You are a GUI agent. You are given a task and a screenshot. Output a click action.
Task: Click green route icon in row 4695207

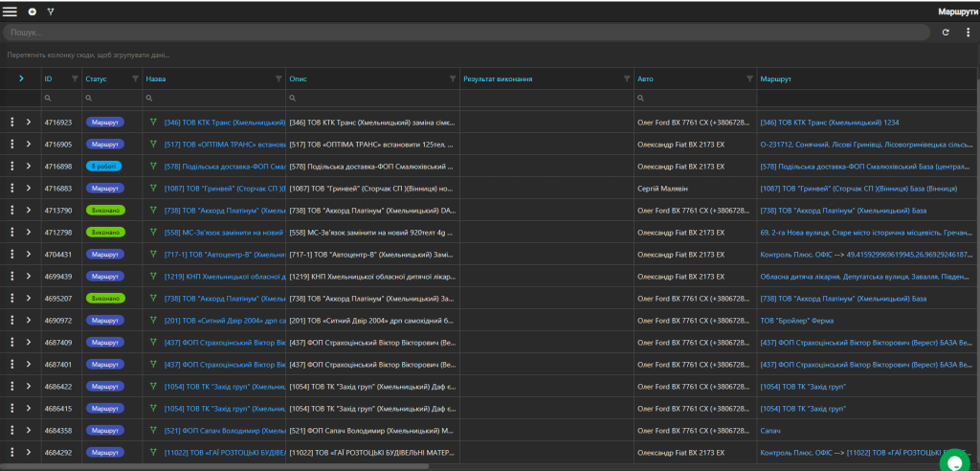[x=153, y=299]
